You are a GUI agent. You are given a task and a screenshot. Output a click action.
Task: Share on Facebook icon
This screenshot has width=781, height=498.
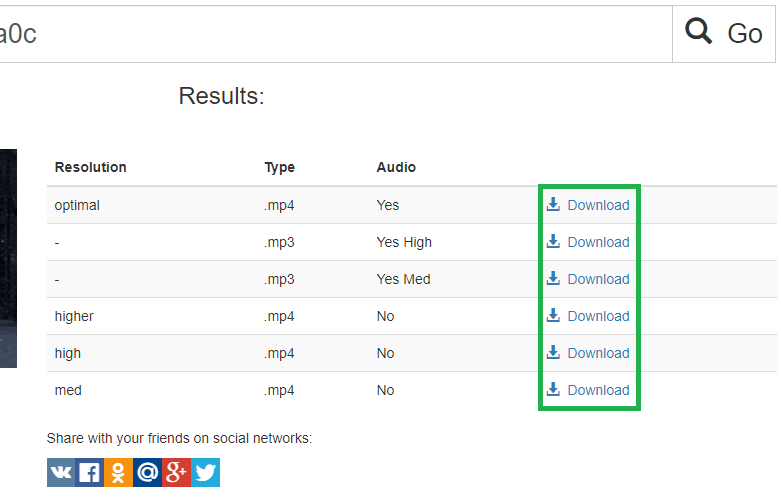90,473
